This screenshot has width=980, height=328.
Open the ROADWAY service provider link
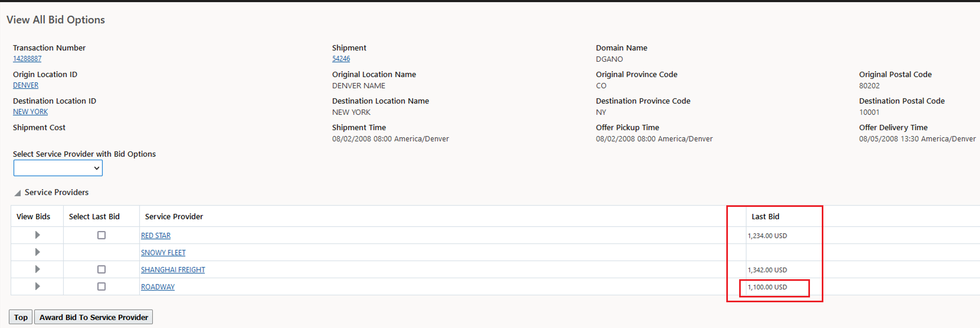(158, 287)
